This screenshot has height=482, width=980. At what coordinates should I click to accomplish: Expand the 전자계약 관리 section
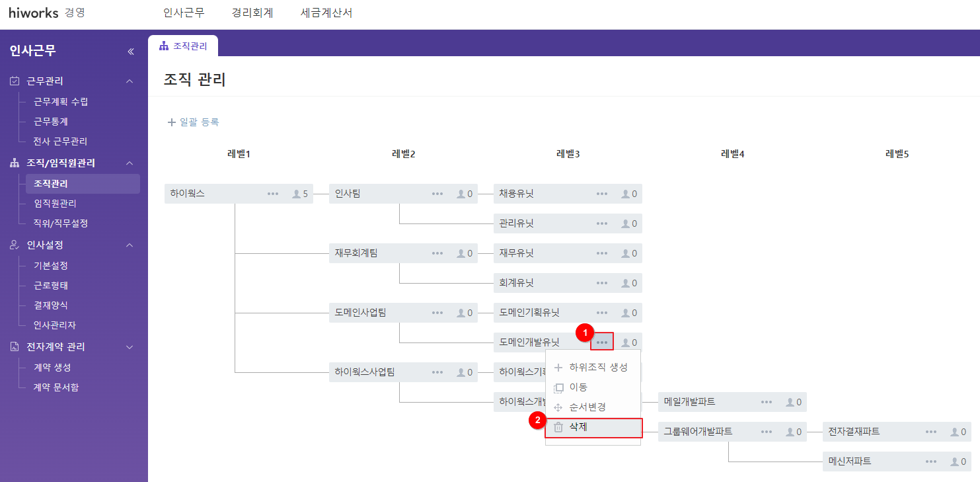coord(130,347)
